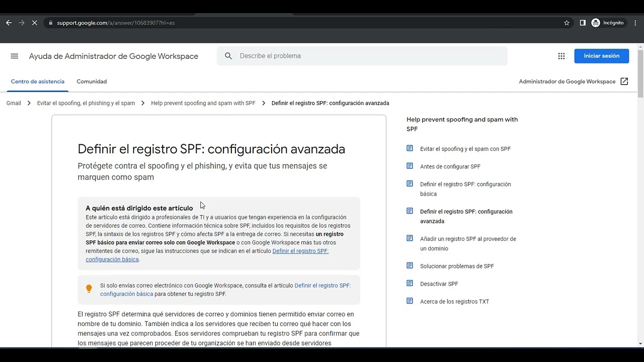Click the page vertical scrollbar
This screenshot has width=644, height=362.
[640, 73]
